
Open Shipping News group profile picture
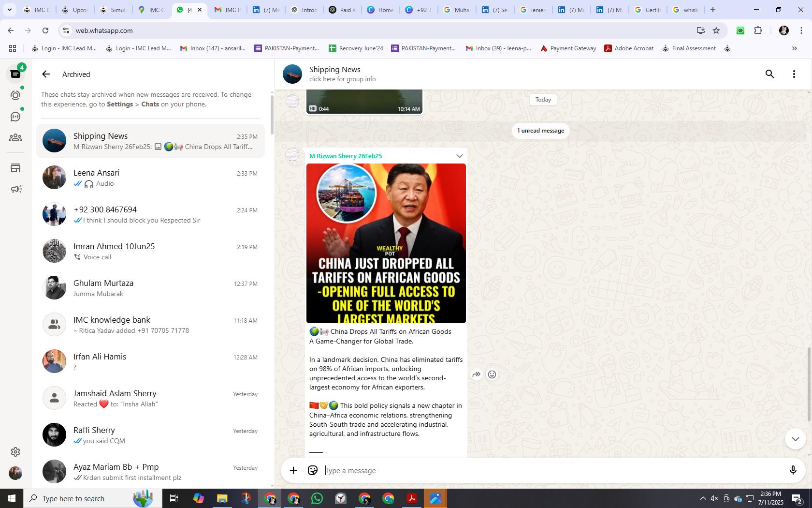click(292, 74)
